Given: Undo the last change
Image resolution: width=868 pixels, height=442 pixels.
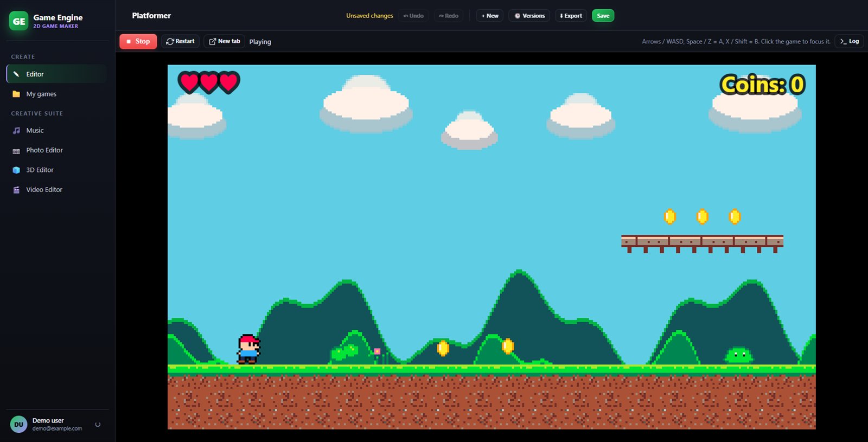Looking at the screenshot, I should click(x=413, y=16).
